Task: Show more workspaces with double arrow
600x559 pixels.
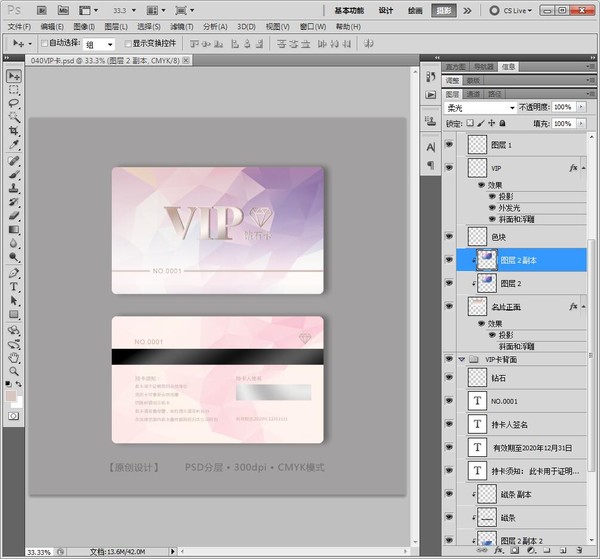Action: click(x=467, y=11)
